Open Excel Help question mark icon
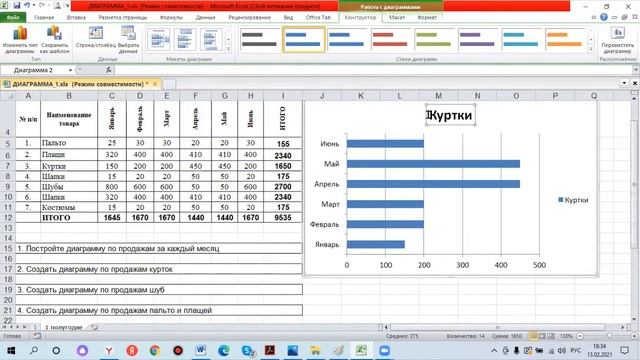 [604, 17]
